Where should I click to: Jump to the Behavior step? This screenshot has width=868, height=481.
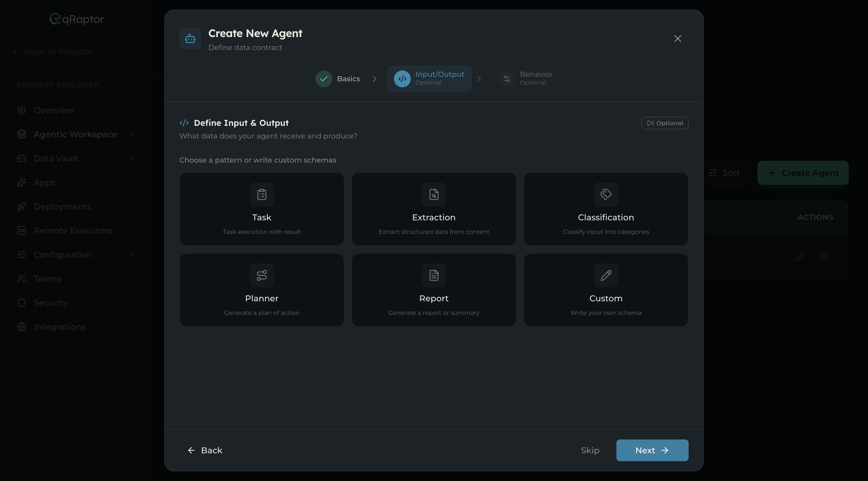point(526,79)
